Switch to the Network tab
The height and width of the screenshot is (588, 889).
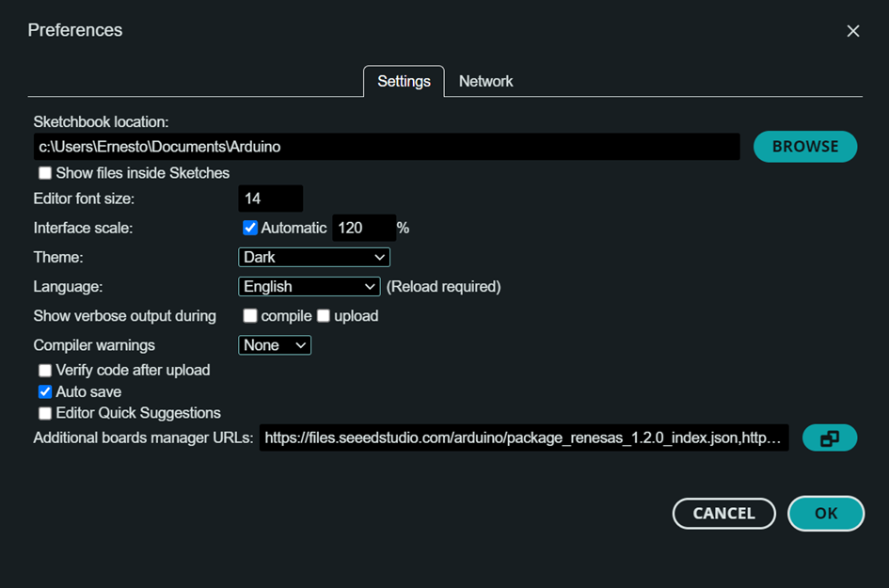click(485, 82)
